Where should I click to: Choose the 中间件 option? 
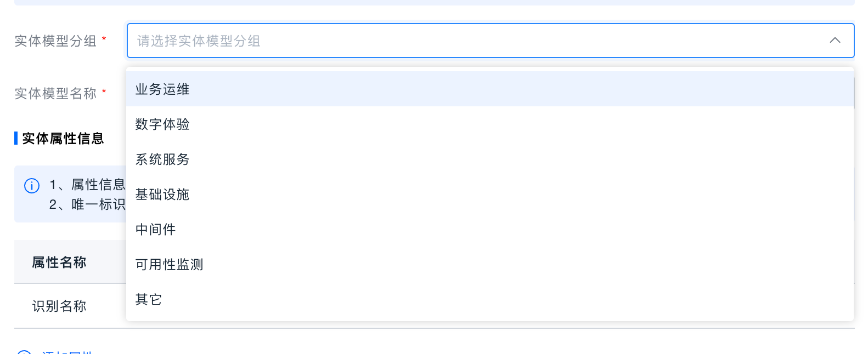point(156,230)
